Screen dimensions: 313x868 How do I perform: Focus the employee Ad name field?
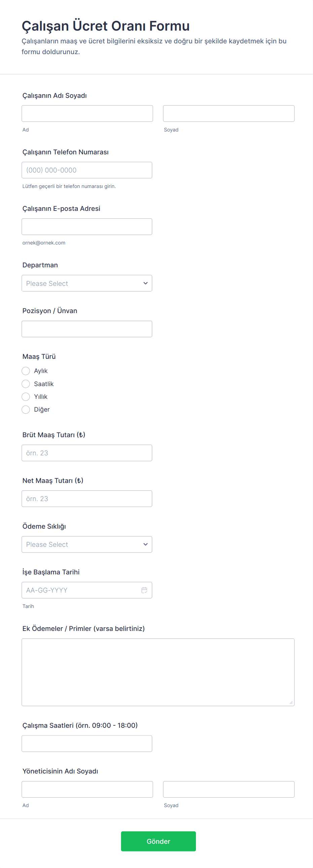(87, 114)
